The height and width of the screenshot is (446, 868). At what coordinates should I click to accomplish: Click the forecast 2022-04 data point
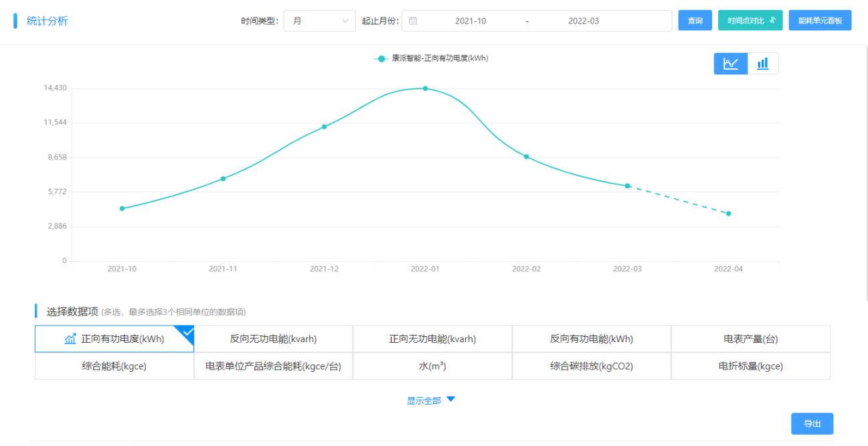pyautogui.click(x=729, y=214)
